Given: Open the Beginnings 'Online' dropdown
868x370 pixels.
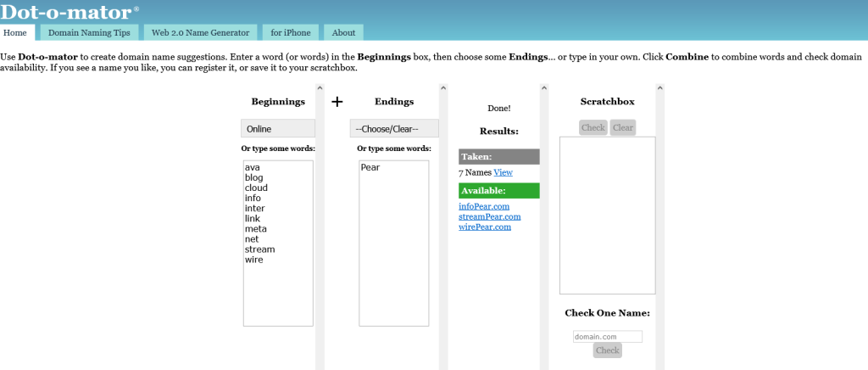Looking at the screenshot, I should (278, 128).
